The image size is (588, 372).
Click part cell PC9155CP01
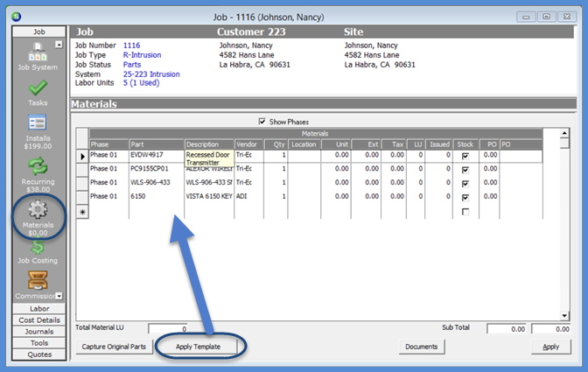[x=157, y=169]
